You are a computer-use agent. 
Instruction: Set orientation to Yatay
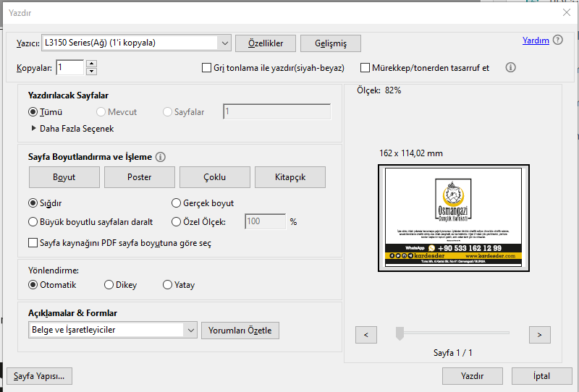[167, 285]
